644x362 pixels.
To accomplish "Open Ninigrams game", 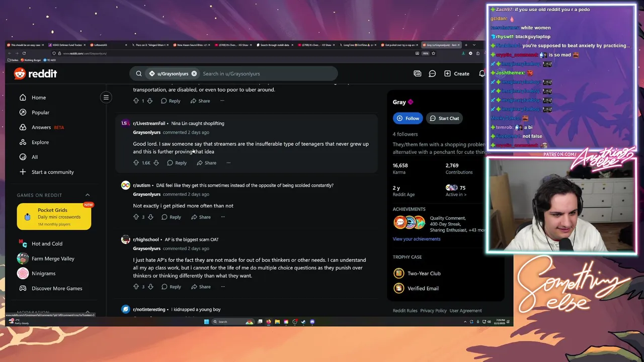I will (x=43, y=274).
